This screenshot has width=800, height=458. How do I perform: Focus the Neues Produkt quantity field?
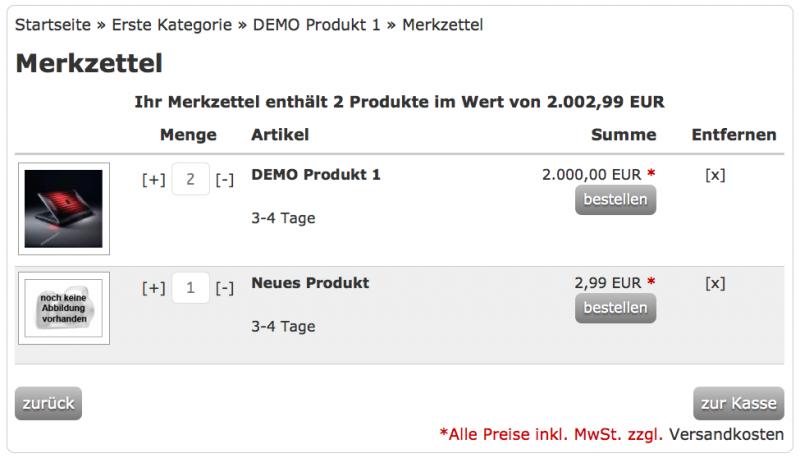click(189, 288)
